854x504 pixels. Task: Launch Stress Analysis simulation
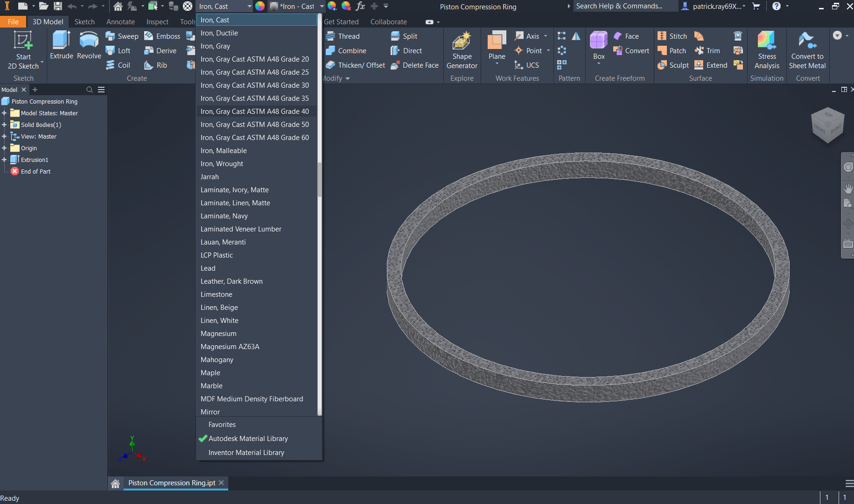click(766, 41)
